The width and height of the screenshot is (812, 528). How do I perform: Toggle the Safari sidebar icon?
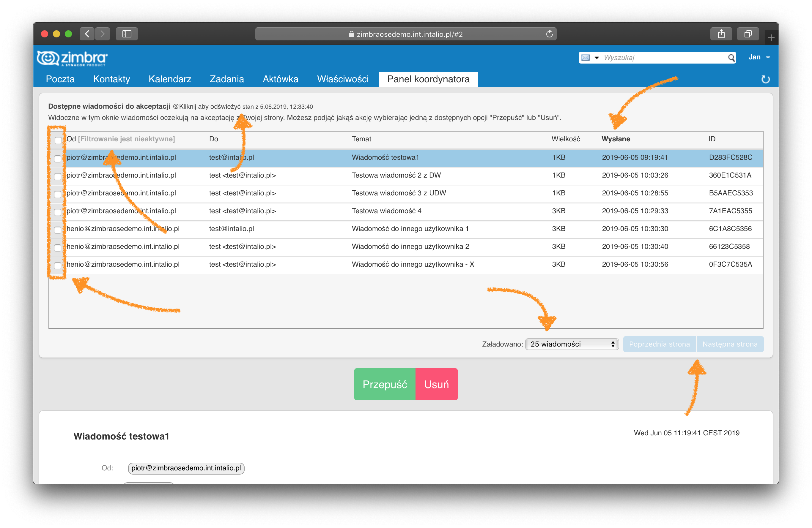(x=127, y=34)
